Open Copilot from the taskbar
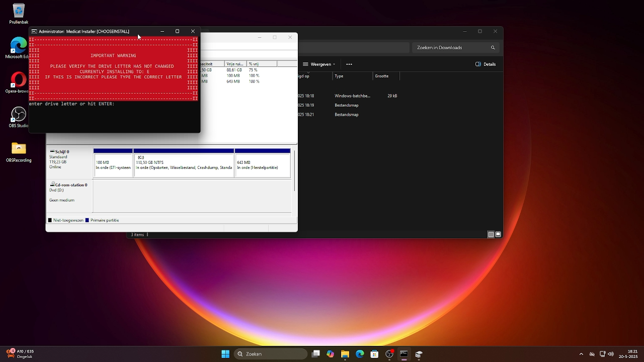This screenshot has width=644, height=362. coord(331,354)
